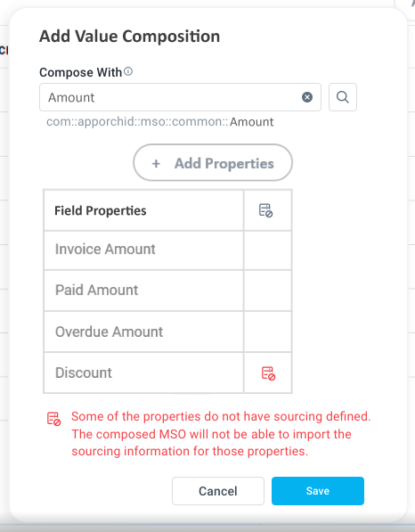Click the sourcing icon in the Field Properties header
Viewport: 415px width, 532px height.
(265, 210)
